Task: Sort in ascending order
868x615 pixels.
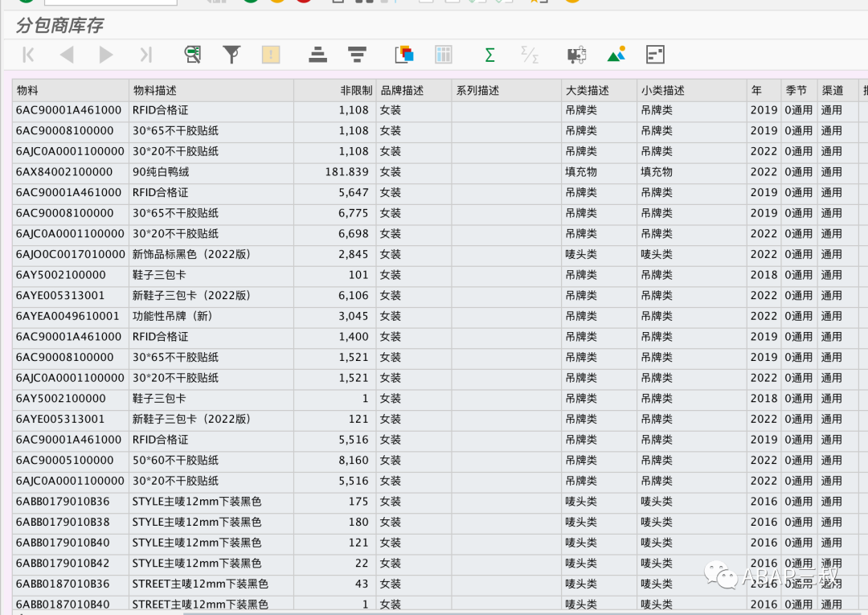Action: [317, 55]
